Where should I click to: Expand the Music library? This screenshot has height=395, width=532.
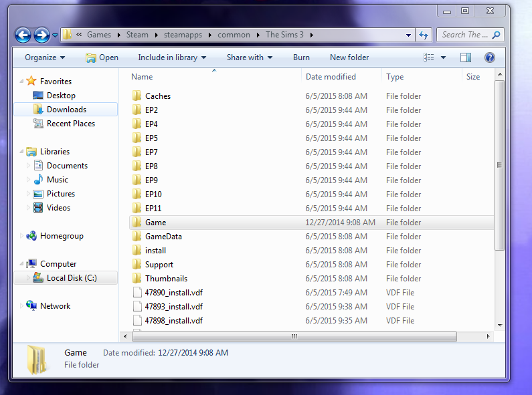point(29,180)
